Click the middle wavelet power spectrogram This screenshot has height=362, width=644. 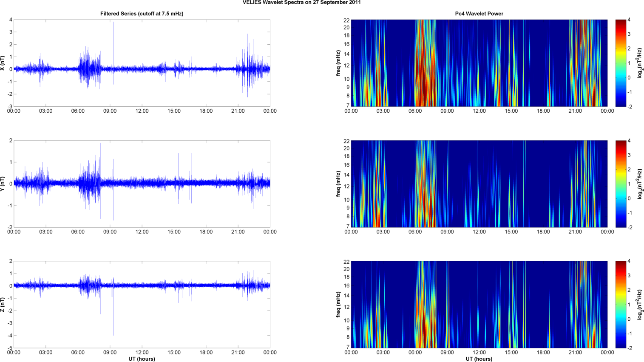tap(479, 184)
